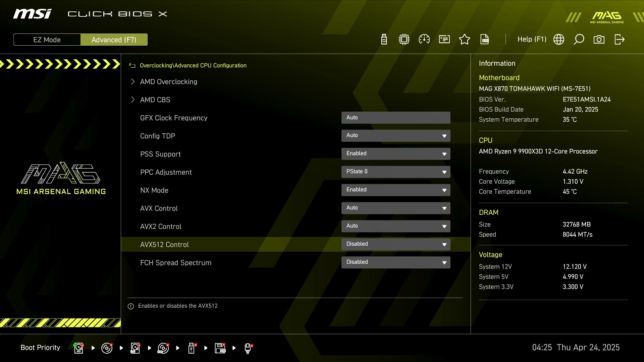644x362 pixels.
Task: Open the Config TDP dropdown
Action: coord(396,136)
